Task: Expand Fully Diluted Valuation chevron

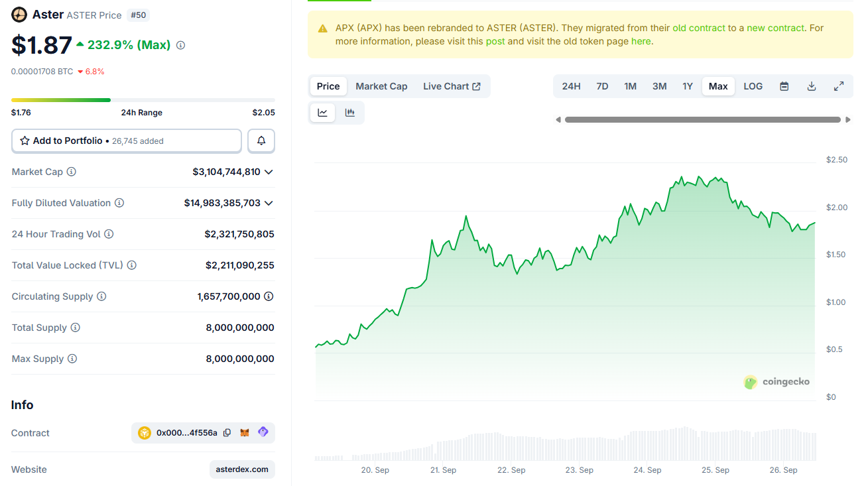Action: click(269, 203)
